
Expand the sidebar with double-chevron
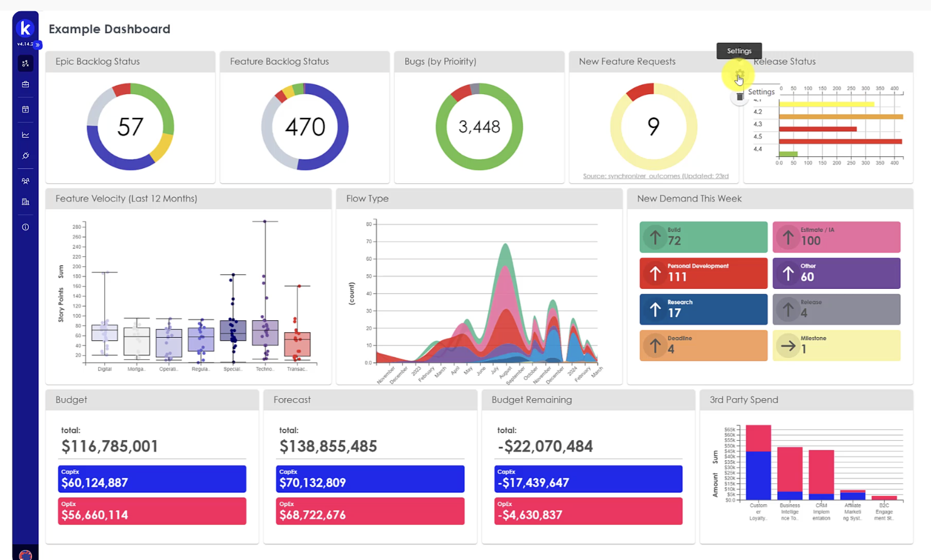click(38, 45)
